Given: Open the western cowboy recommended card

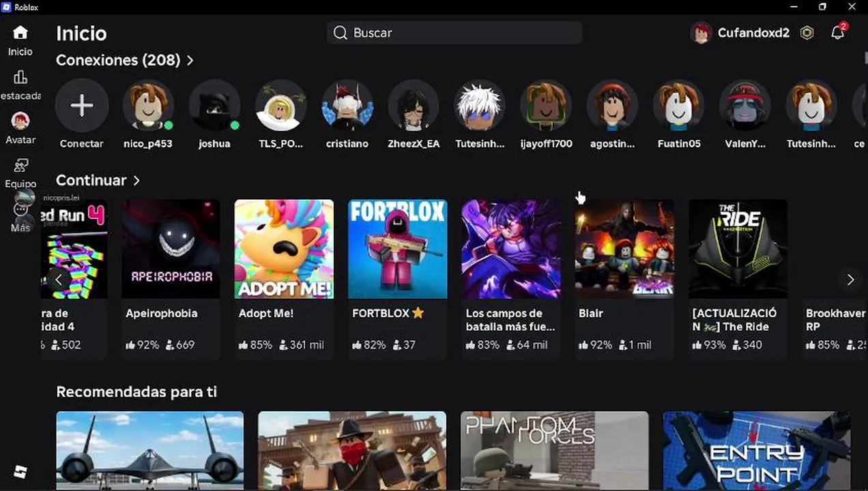Looking at the screenshot, I should (x=352, y=450).
